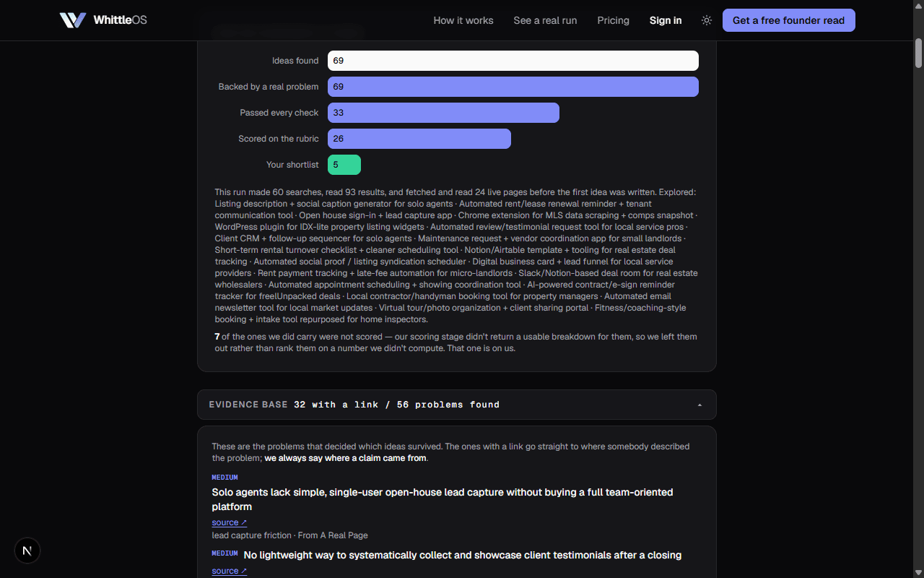
Task: Click Get a free founder read
Action: [x=788, y=20]
